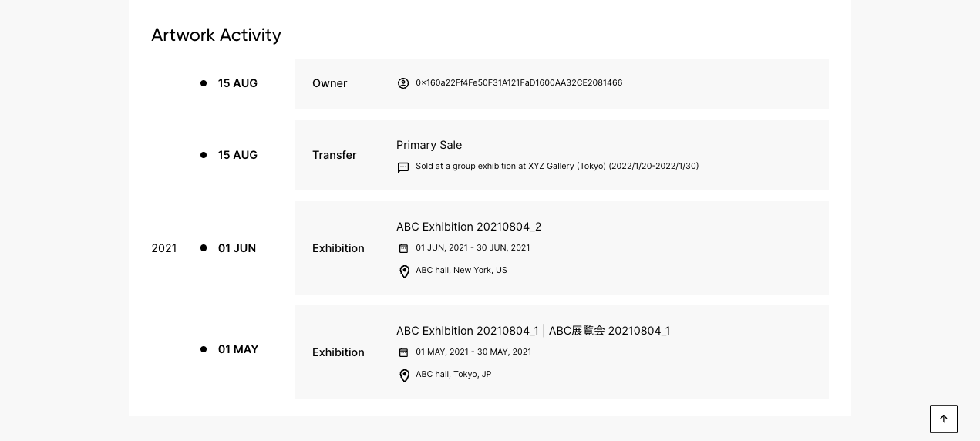Click the sold at XYZ Gallery note
Image resolution: width=980 pixels, height=441 pixels.
(x=557, y=166)
